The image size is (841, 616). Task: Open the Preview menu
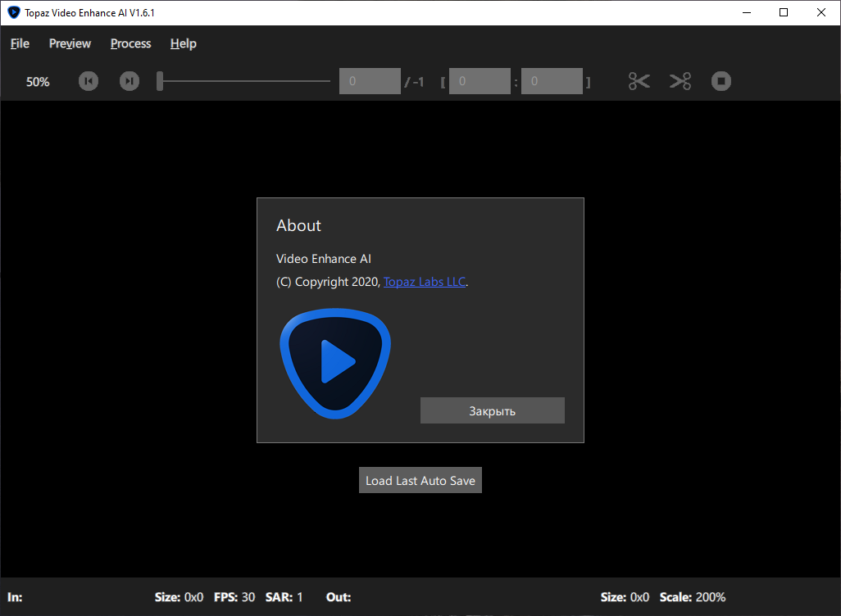pos(70,43)
